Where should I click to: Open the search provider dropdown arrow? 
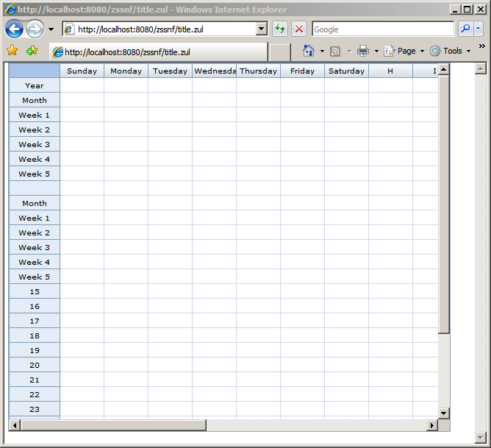(479, 29)
